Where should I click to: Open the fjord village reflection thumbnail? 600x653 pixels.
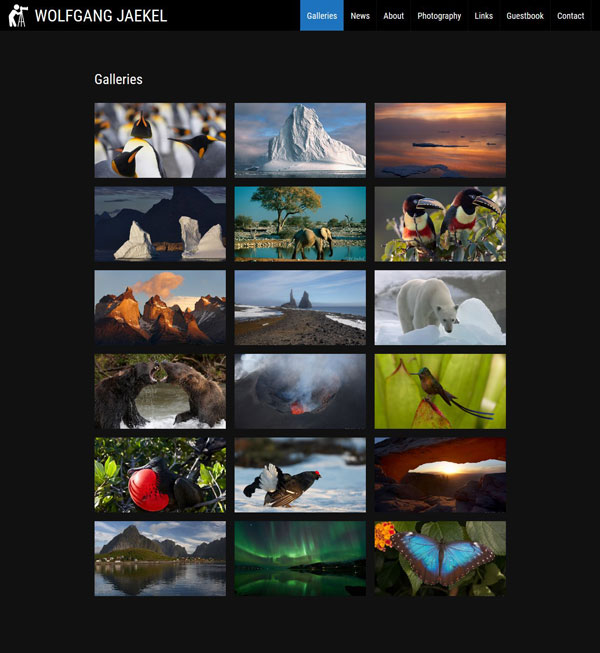[x=160, y=558]
